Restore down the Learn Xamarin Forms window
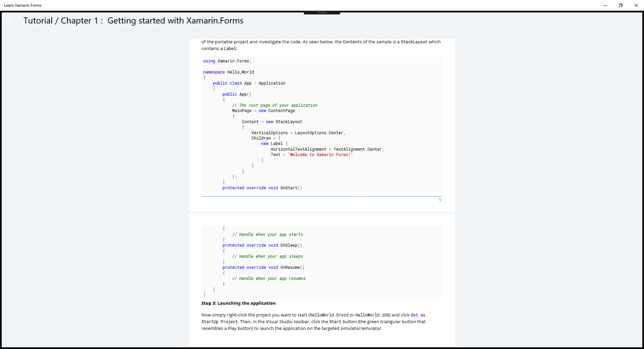This screenshot has height=349, width=644. 621,5
